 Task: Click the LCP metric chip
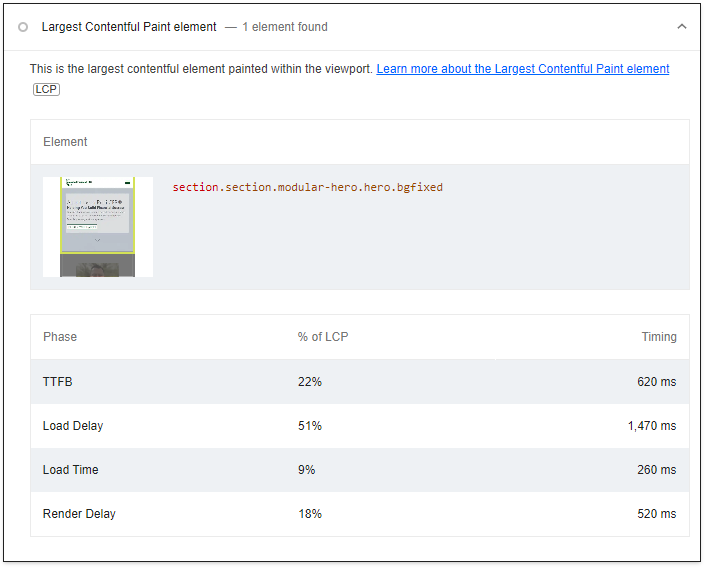(47, 89)
